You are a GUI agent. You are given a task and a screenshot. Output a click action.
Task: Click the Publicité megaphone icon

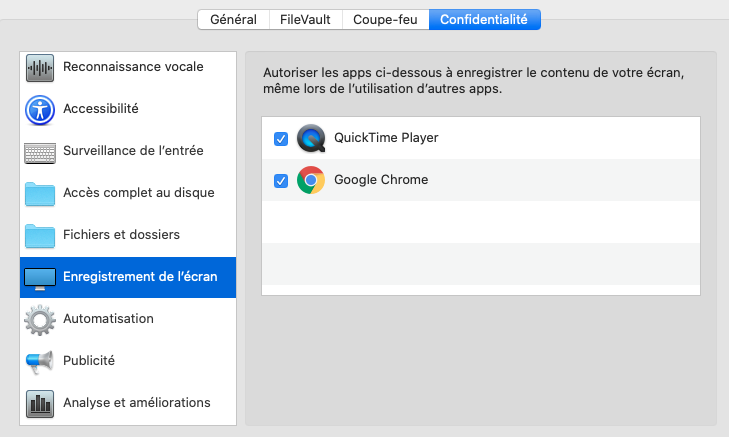pos(40,362)
